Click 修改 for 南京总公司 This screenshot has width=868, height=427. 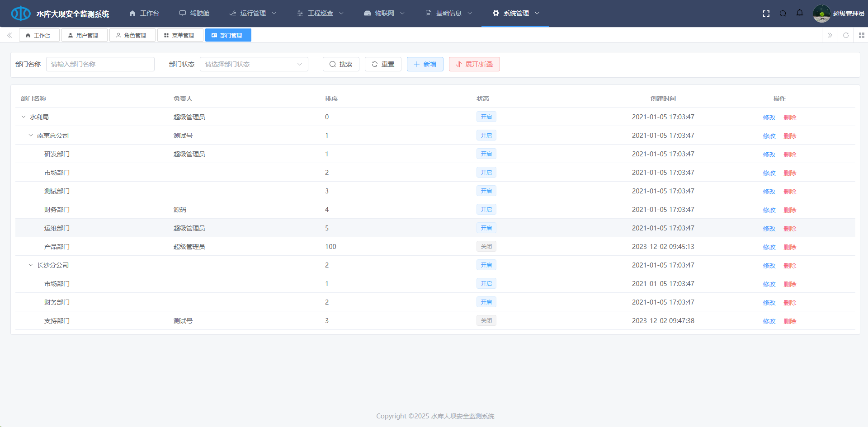coord(769,136)
